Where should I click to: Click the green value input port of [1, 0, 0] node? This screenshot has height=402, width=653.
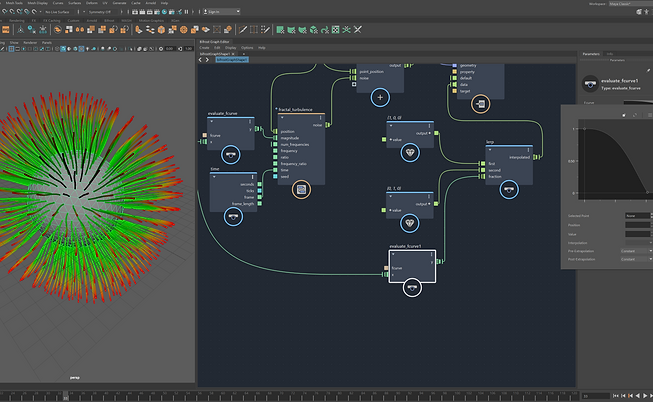[x=384, y=140]
